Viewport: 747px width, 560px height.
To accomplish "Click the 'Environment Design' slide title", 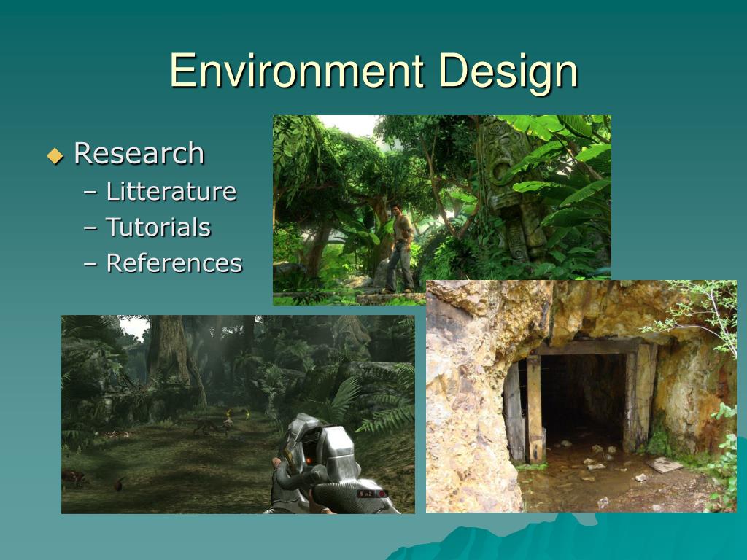I will [x=373, y=71].
